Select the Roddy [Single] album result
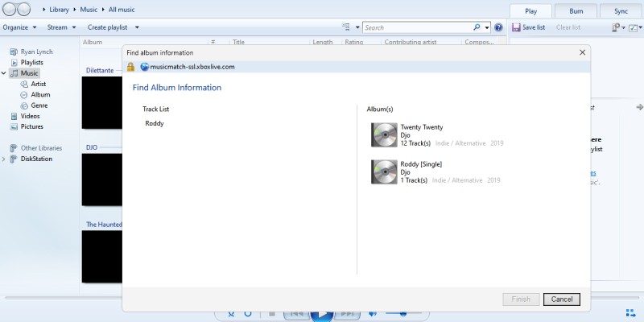The width and height of the screenshot is (644, 322). [x=436, y=172]
